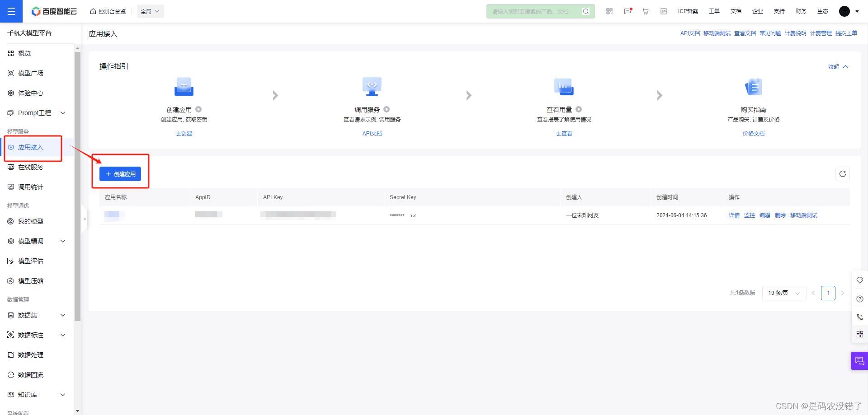Click the 查看用量 guide step icon
This screenshot has width=868, height=415.
tap(564, 86)
